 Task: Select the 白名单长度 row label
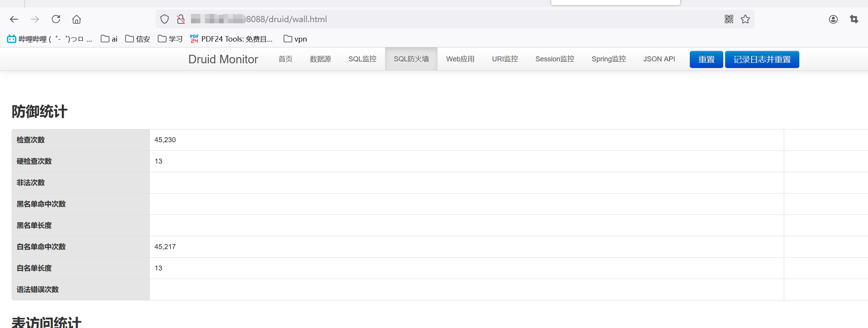(x=34, y=268)
